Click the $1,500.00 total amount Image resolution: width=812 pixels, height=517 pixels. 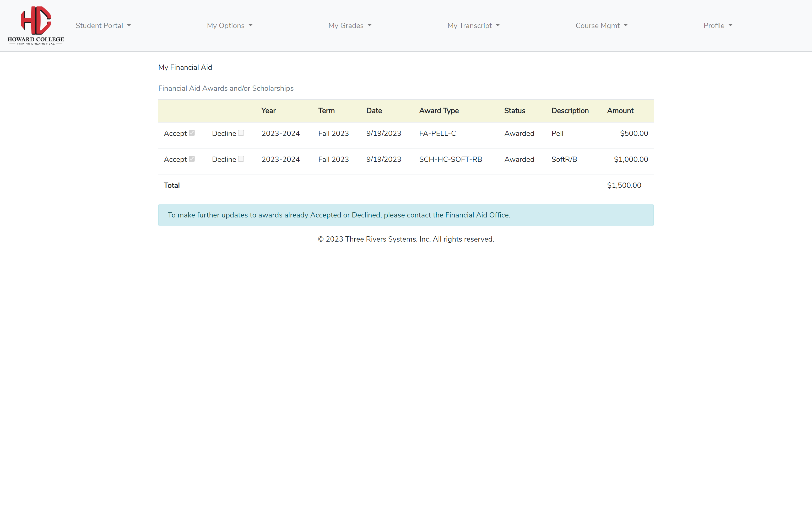(x=624, y=185)
